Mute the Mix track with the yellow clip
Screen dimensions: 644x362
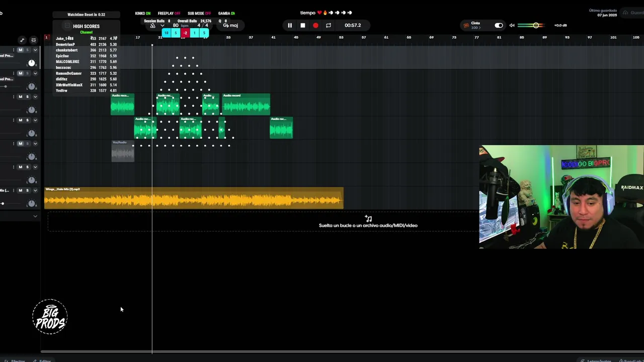[20, 191]
